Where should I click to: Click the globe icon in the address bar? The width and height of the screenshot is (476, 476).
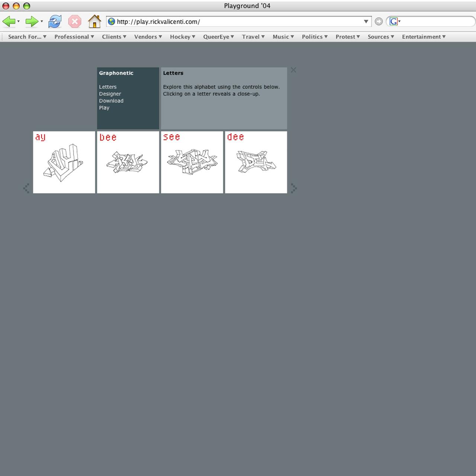(111, 22)
